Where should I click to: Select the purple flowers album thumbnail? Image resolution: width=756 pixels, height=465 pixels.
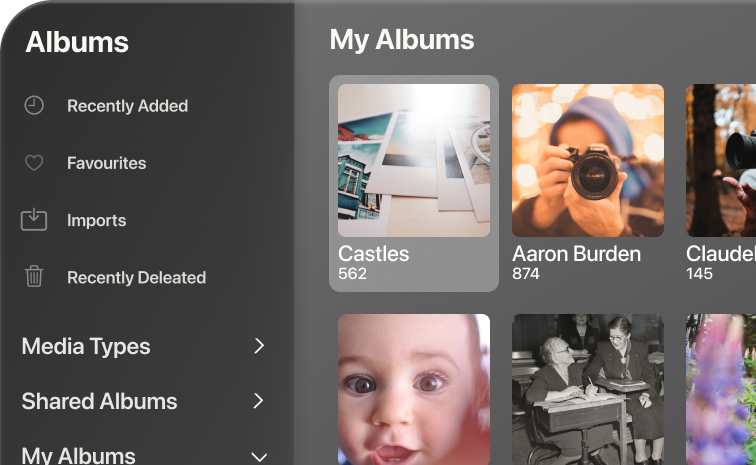click(x=721, y=390)
